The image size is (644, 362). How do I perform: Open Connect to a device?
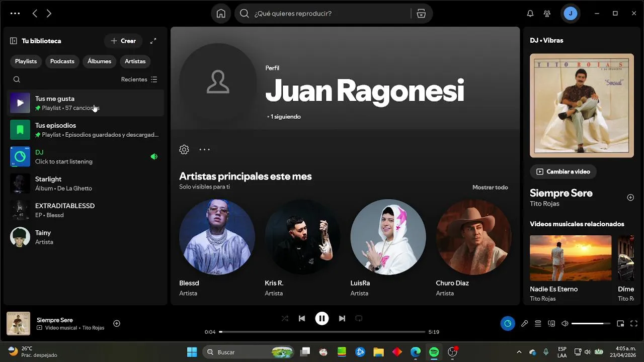(551, 323)
